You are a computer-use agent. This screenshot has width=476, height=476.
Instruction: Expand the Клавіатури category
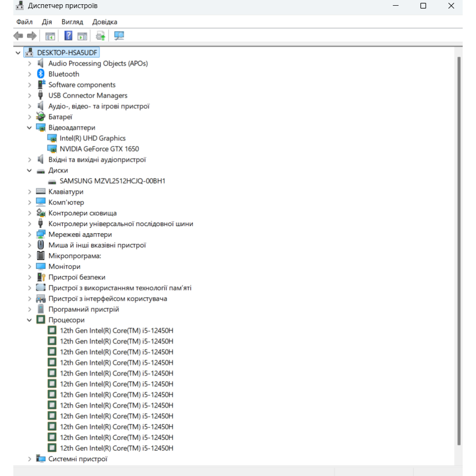pos(30,192)
